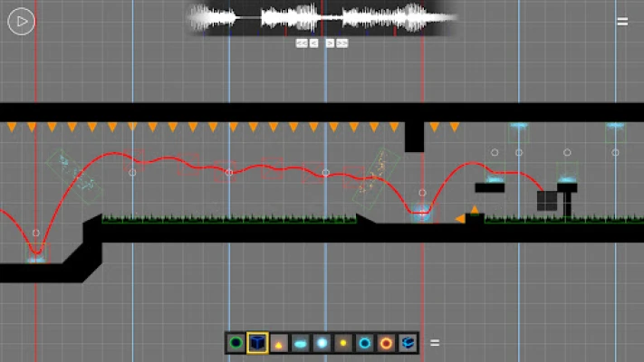This screenshot has width=644, height=362.
Task: Pick the orange-red ring object in palette
Action: pos(386,343)
